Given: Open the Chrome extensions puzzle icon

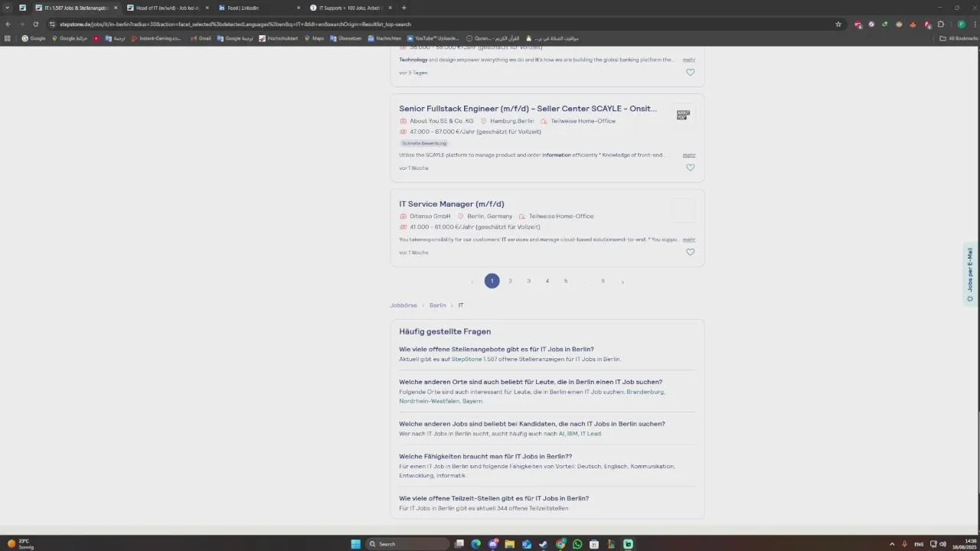Looking at the screenshot, I should coord(941,24).
